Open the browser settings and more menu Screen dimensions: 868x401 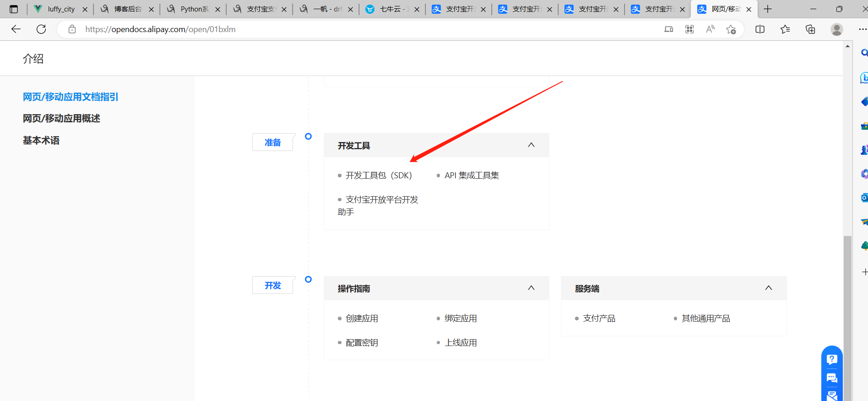pyautogui.click(x=863, y=29)
